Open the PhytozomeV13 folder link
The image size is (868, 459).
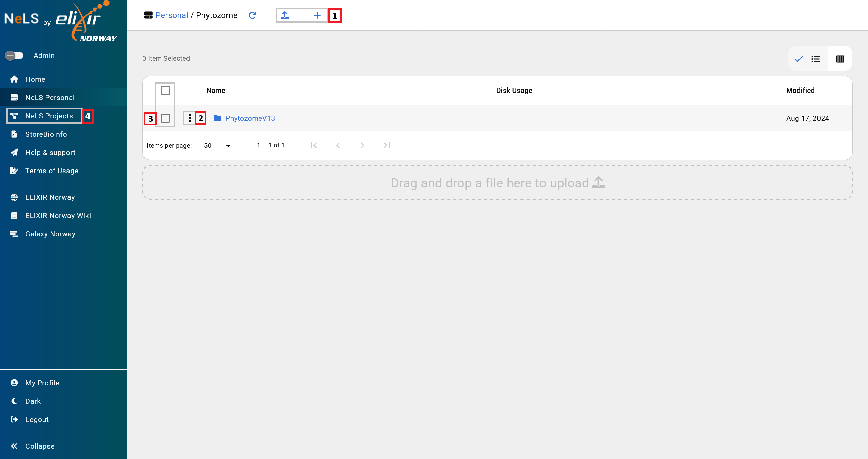250,118
